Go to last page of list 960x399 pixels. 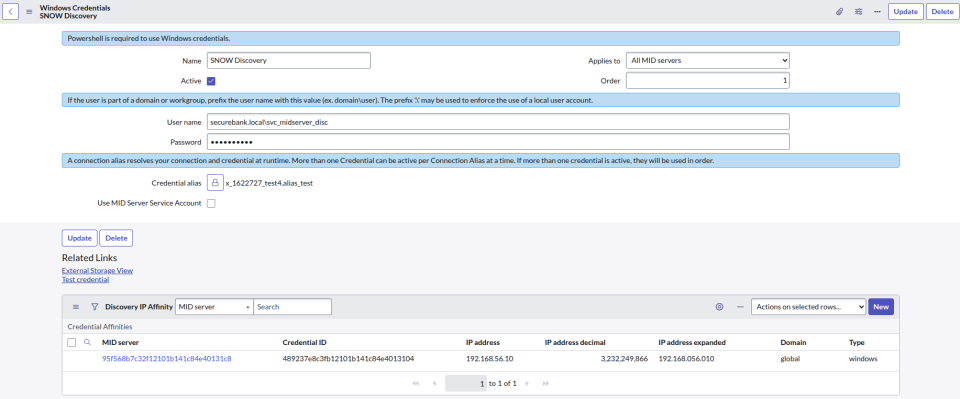546,384
